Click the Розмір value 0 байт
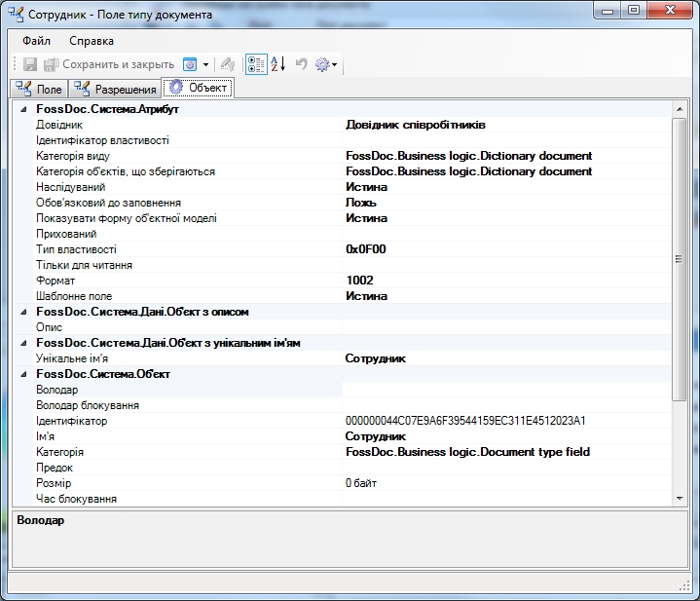This screenshot has height=601, width=700. pyautogui.click(x=361, y=483)
